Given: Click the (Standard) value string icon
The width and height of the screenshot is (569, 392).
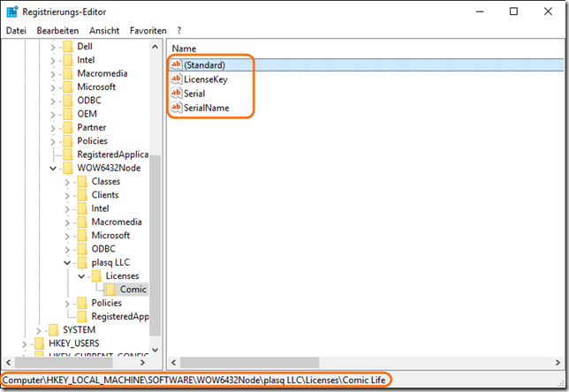Looking at the screenshot, I should click(x=177, y=65).
